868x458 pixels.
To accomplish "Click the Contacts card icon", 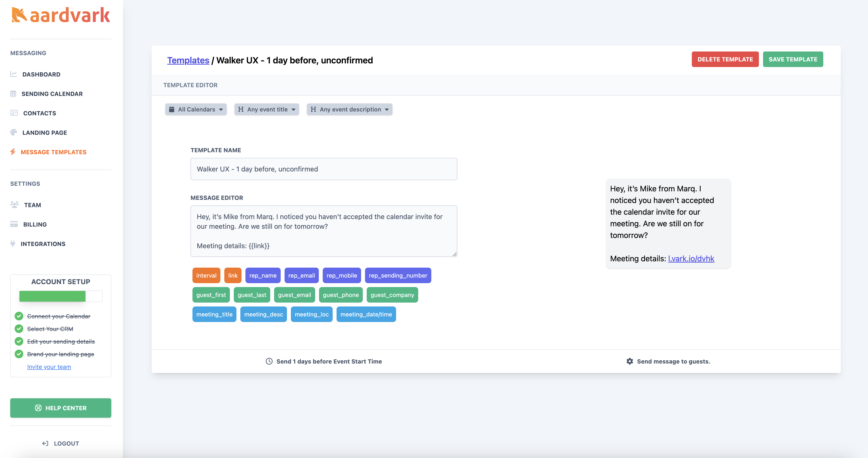I will pos(14,113).
